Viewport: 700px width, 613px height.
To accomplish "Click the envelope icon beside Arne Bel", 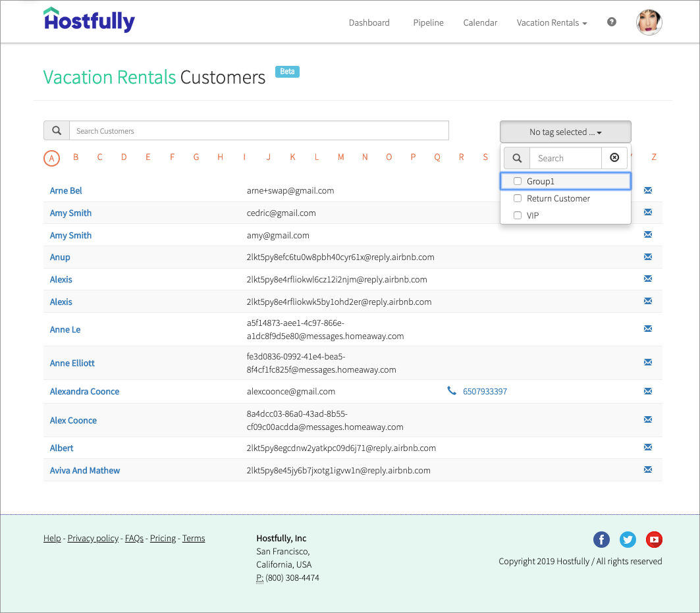I will (x=647, y=190).
